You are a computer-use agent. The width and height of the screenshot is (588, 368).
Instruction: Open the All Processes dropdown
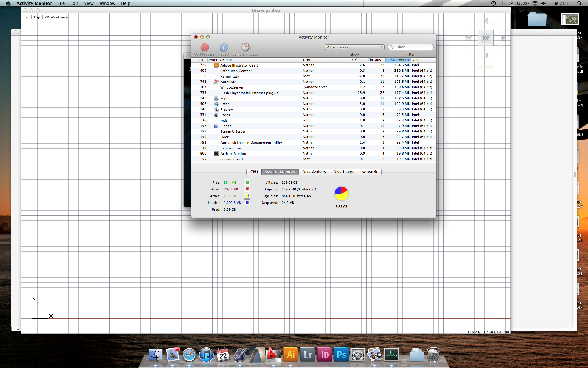[x=355, y=47]
